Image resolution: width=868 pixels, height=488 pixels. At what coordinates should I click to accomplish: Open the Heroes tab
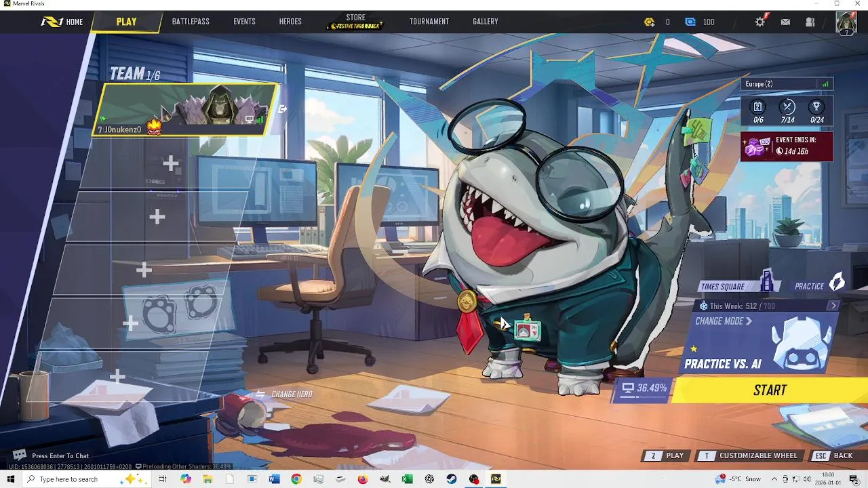click(290, 22)
